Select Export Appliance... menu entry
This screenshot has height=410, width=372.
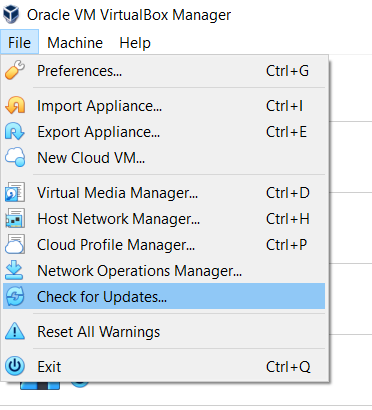click(164, 132)
